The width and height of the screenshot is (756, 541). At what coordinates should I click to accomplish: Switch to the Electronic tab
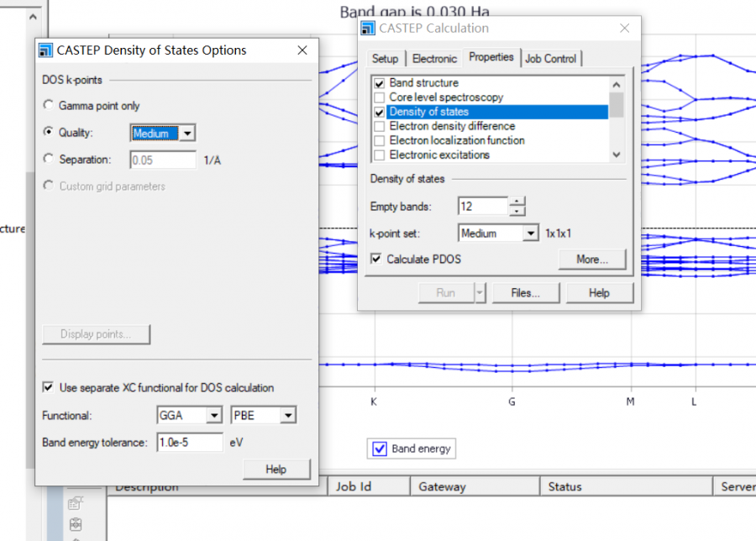434,59
